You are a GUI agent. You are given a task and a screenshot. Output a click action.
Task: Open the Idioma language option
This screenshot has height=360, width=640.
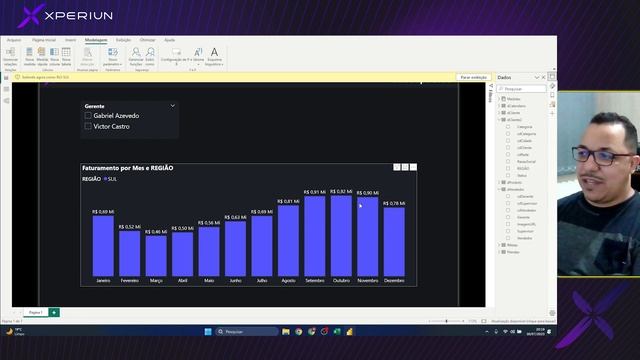198,56
